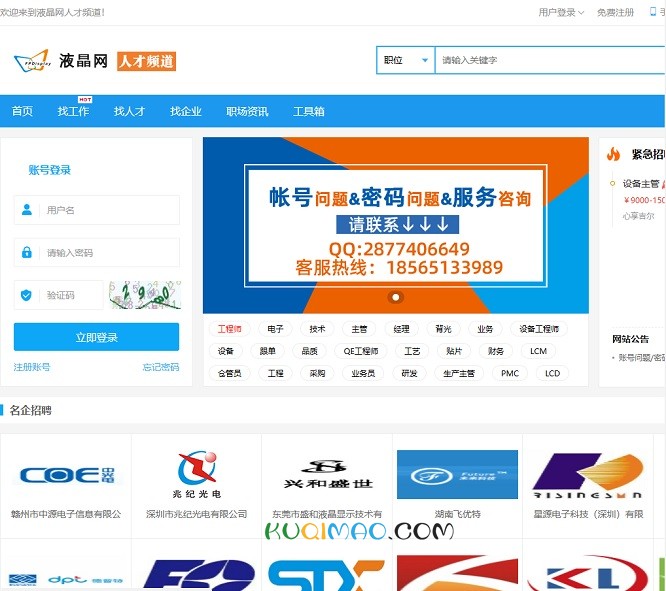
Task: Select the 仓管员 keyword tag
Action: click(230, 373)
